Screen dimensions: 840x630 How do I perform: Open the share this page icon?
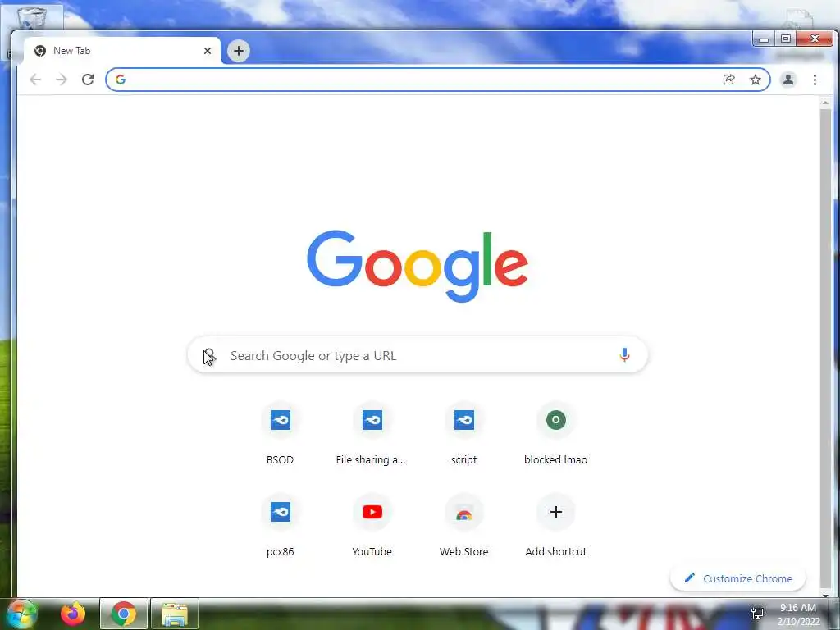pyautogui.click(x=728, y=80)
